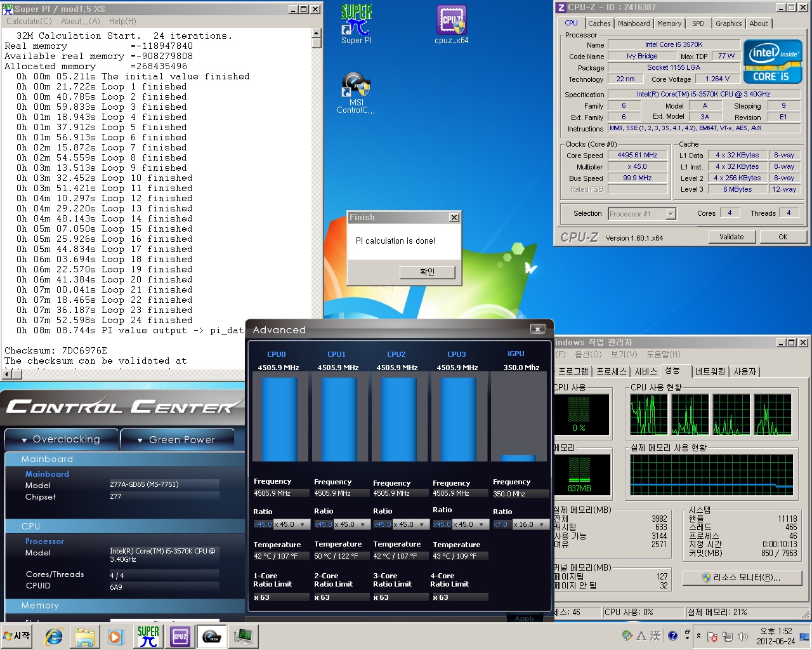812x650 pixels.
Task: Open the CPU3 ratio dropdown
Action: (x=482, y=524)
